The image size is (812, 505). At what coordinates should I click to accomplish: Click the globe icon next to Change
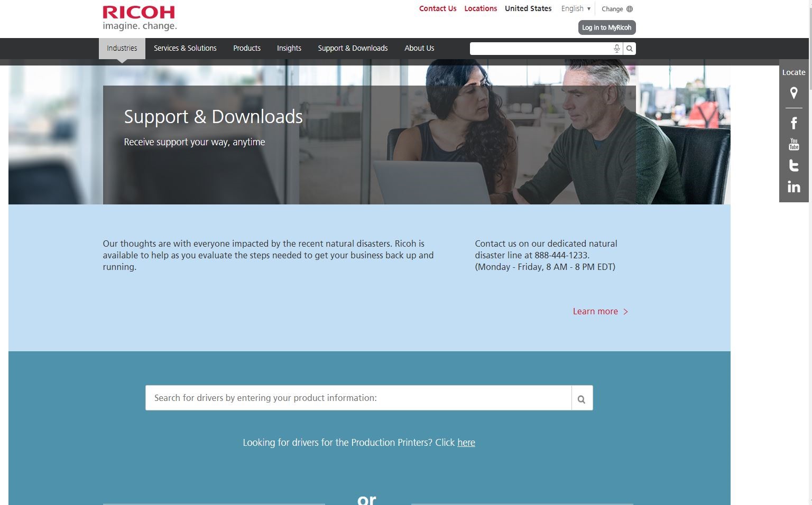(x=631, y=9)
